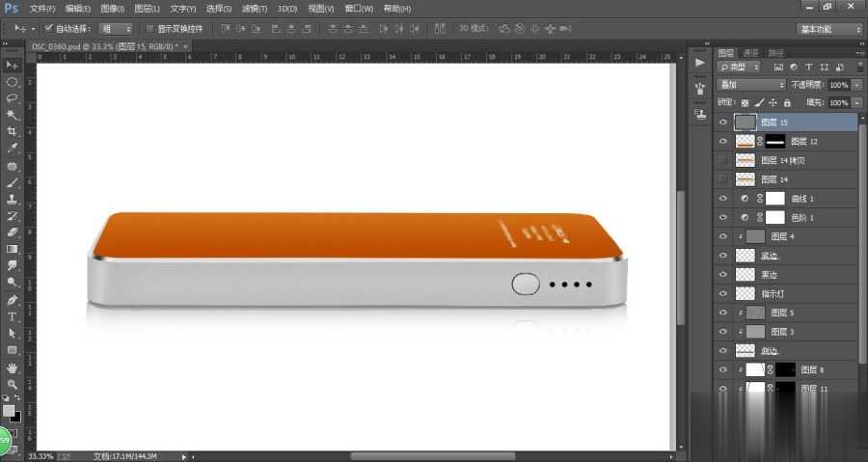
Task: Select the Magic Wand tool
Action: pyautogui.click(x=12, y=115)
